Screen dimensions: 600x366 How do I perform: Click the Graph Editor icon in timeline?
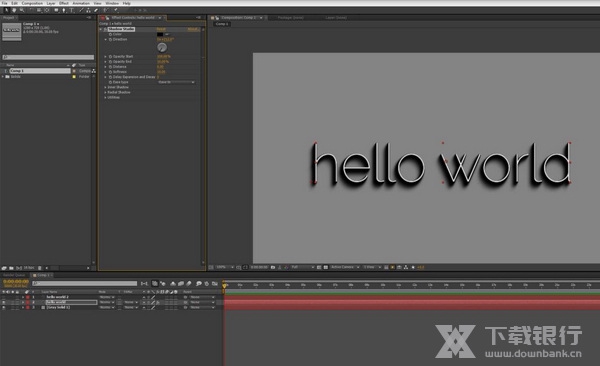pos(215,284)
